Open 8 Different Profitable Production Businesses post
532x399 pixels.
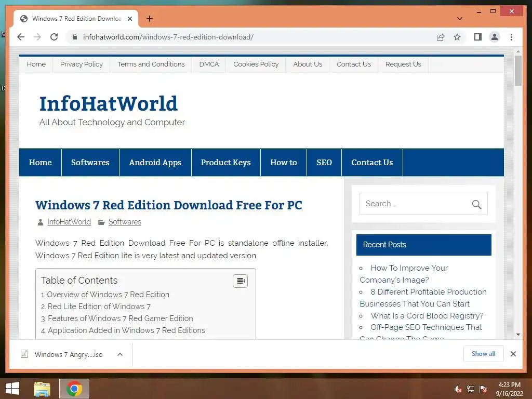(x=423, y=298)
